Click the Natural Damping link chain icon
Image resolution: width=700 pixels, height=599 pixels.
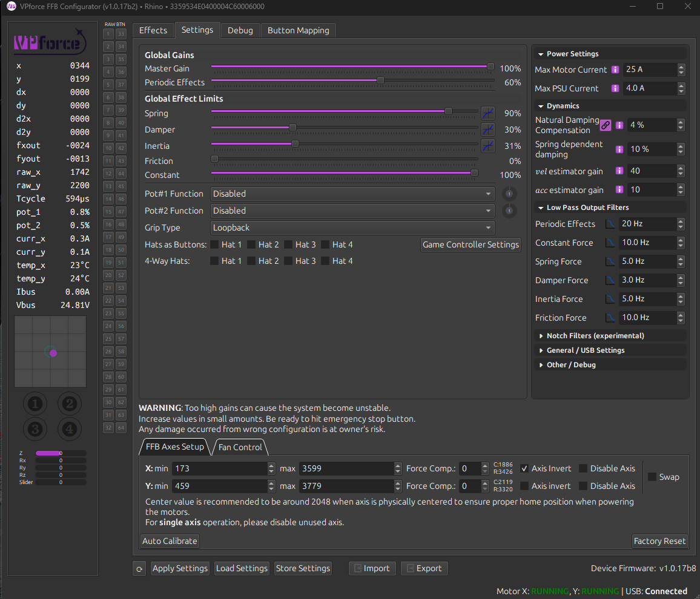tap(606, 125)
